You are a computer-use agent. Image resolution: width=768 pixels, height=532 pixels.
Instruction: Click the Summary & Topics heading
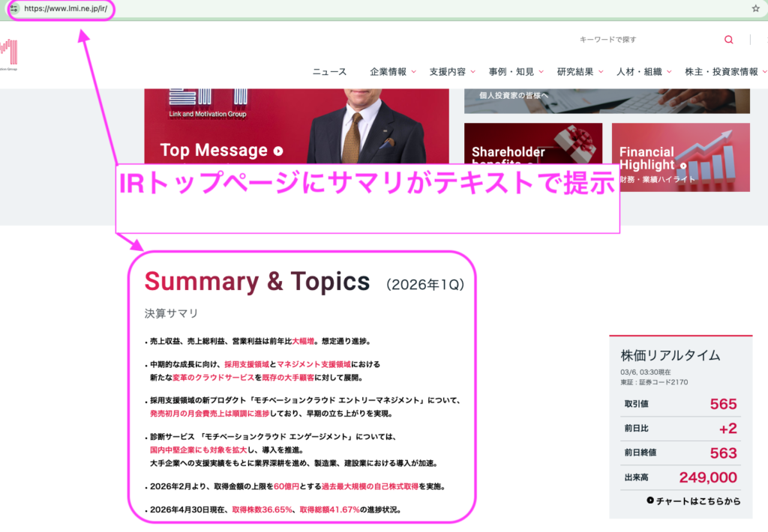click(257, 282)
